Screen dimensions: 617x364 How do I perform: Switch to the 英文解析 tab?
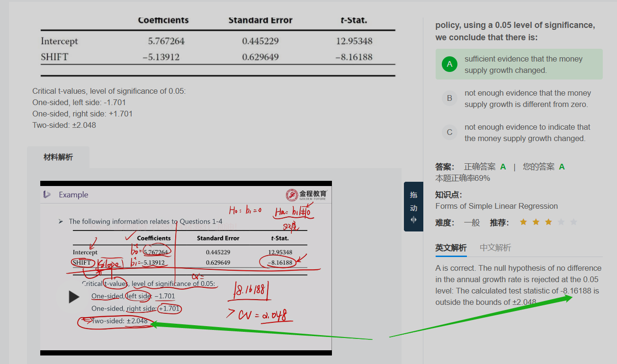click(451, 248)
